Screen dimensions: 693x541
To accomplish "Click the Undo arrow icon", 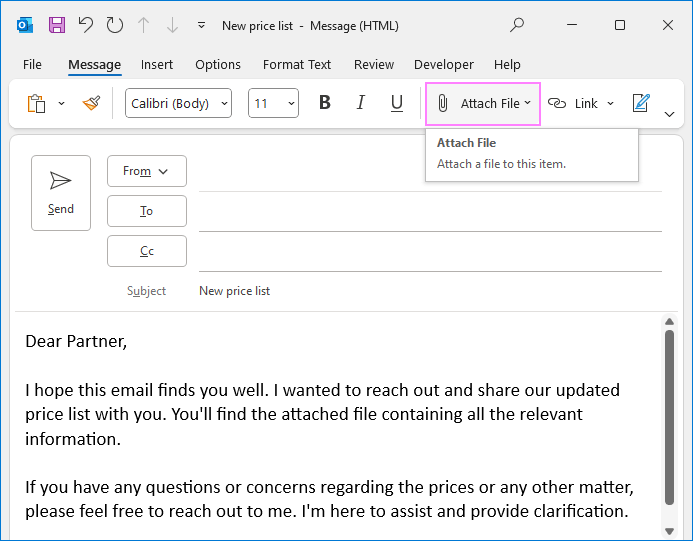I will click(86, 25).
